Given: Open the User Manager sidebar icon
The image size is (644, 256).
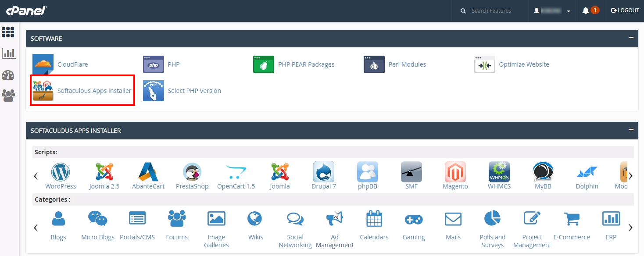Looking at the screenshot, I should 8,96.
